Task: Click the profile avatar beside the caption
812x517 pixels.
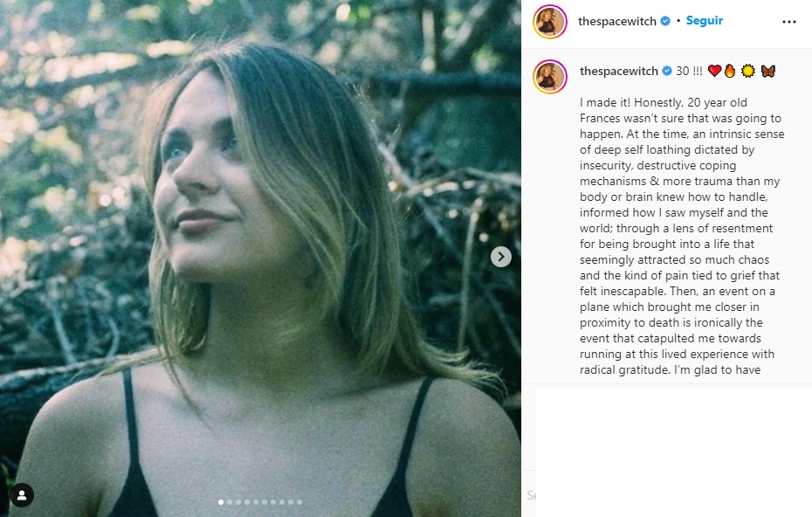Action: click(550, 78)
